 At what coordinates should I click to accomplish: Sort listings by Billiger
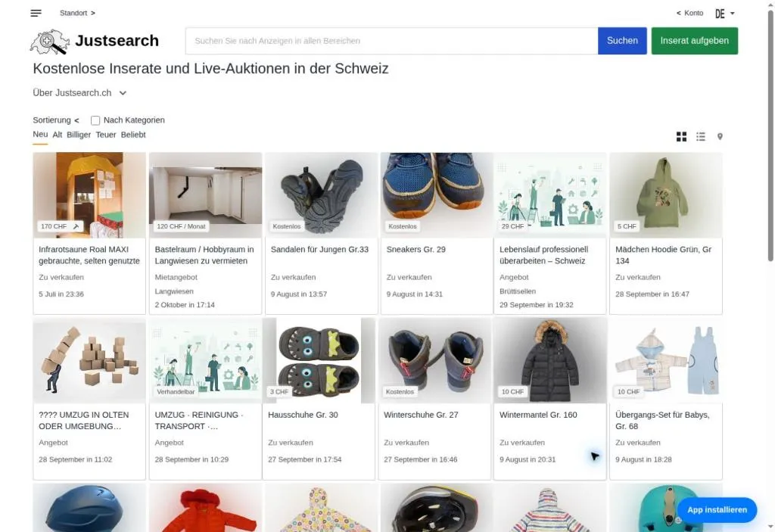(x=79, y=135)
